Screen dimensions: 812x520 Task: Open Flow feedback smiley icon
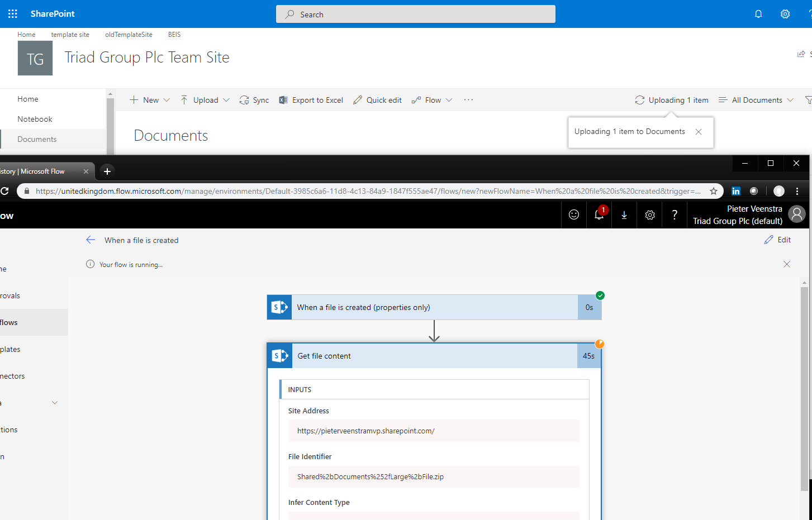574,214
